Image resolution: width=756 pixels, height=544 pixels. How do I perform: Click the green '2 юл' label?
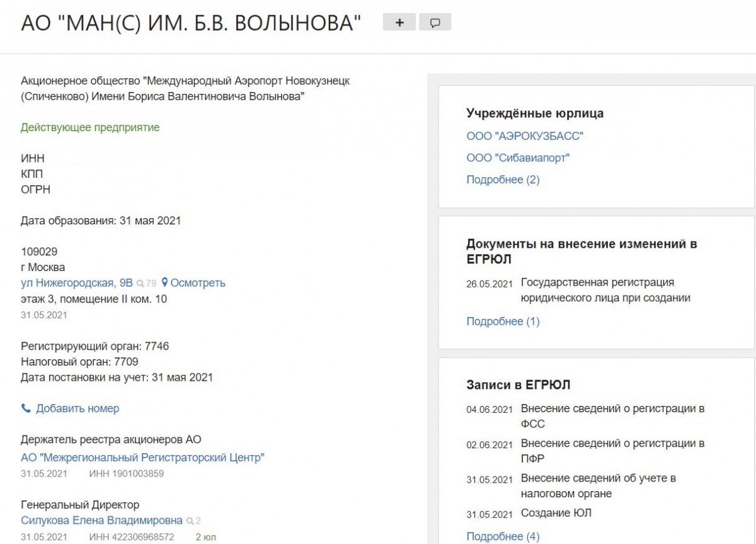click(205, 537)
